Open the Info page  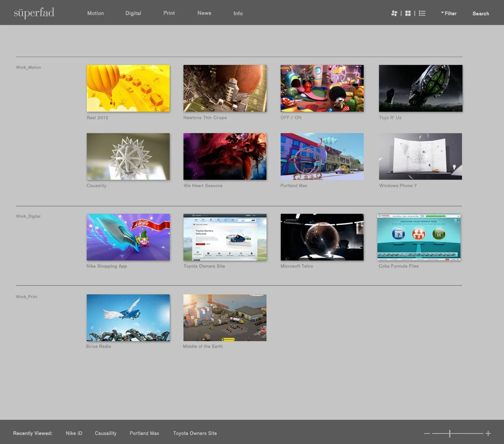[x=238, y=13]
